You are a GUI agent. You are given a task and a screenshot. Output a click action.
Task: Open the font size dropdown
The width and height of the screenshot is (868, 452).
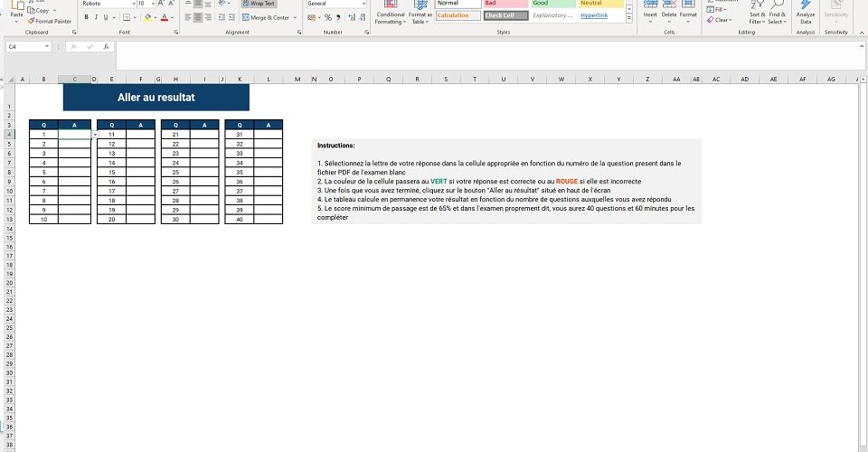click(x=153, y=4)
